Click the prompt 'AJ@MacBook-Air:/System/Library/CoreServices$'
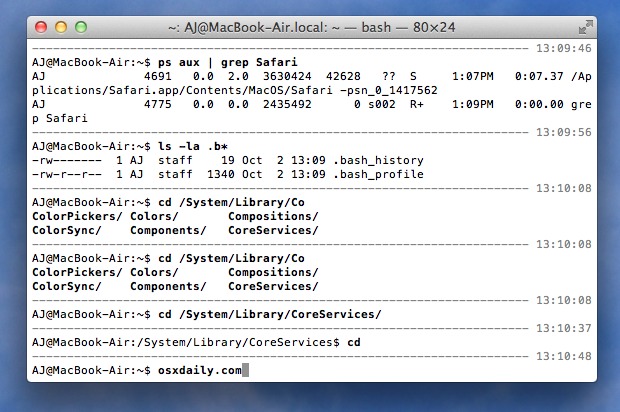 186,342
